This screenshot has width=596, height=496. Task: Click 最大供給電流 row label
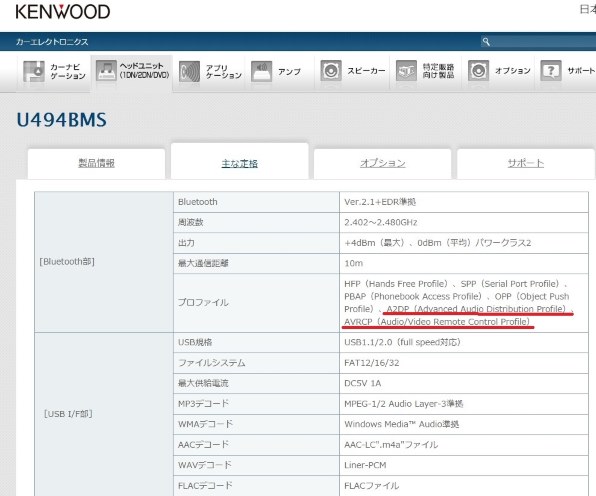[x=203, y=383]
